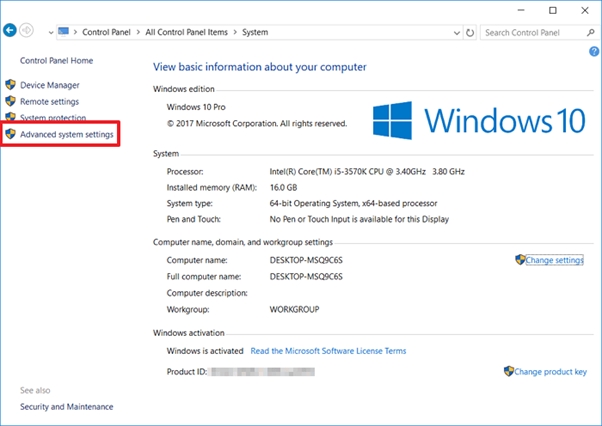The width and height of the screenshot is (602, 426).
Task: Click the shield icon beside Change settings
Action: click(520, 260)
